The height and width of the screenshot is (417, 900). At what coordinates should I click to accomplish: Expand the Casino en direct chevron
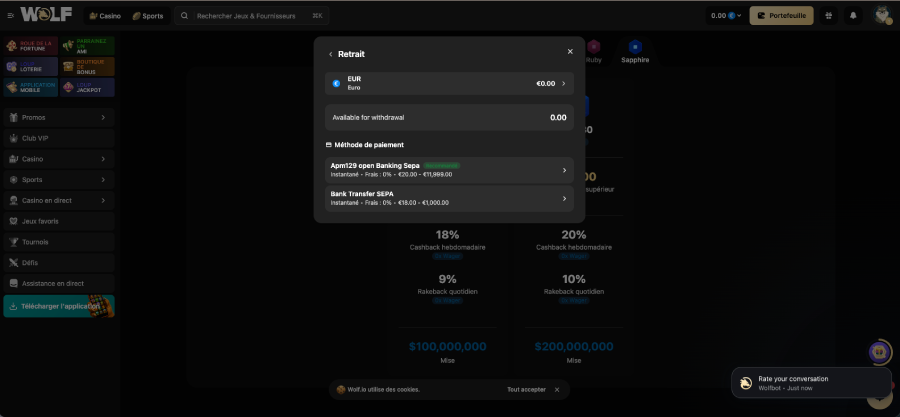103,201
